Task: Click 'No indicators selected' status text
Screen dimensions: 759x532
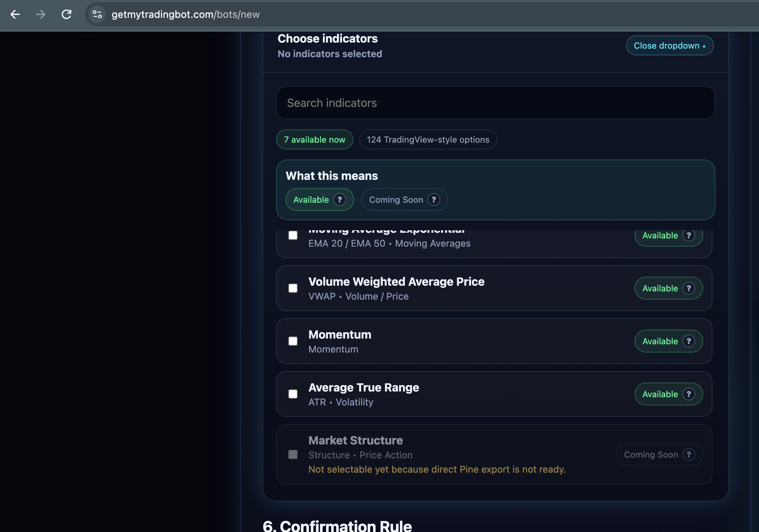Action: pos(330,54)
